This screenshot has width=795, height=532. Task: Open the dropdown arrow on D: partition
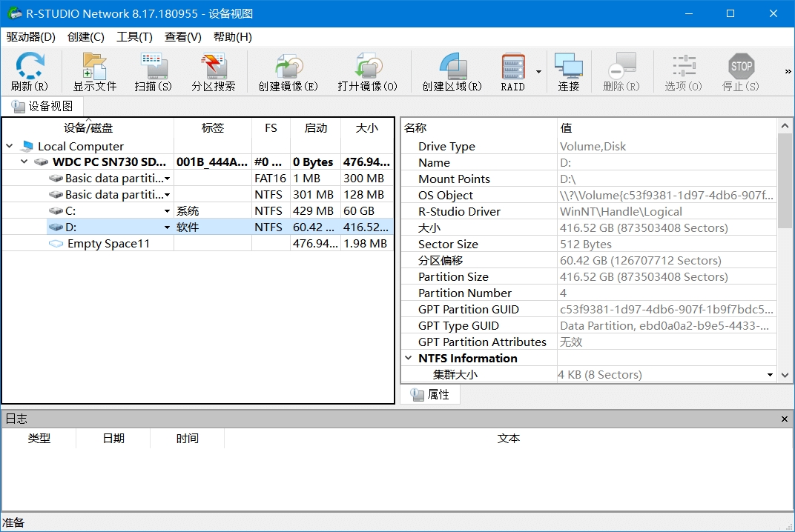coord(168,227)
